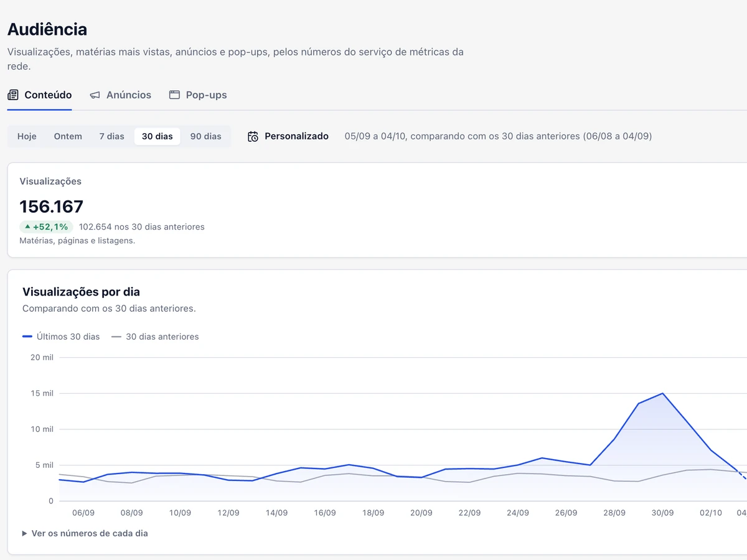Click the 5 mil y-axis label
The image size is (747, 560).
[44, 465]
